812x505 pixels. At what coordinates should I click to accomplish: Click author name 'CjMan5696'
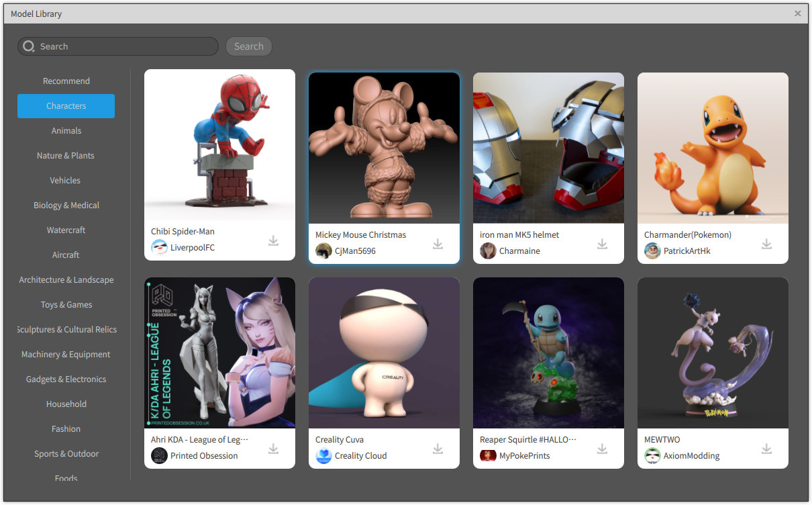(355, 251)
